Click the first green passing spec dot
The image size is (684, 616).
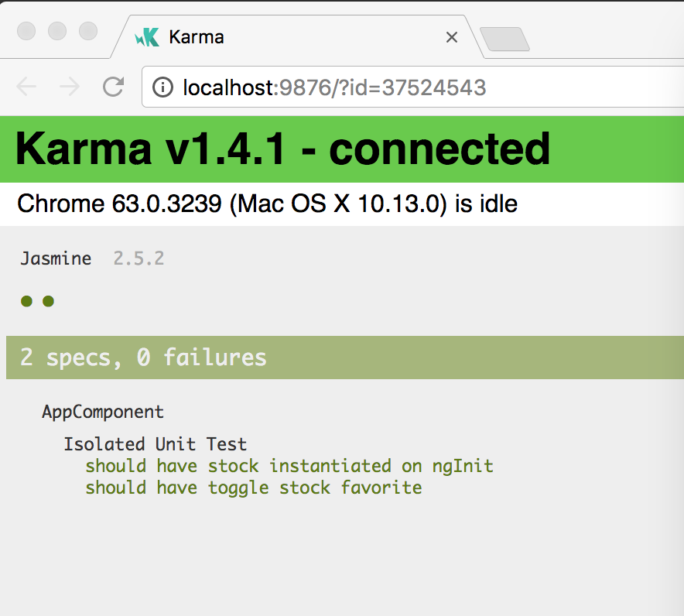26,301
